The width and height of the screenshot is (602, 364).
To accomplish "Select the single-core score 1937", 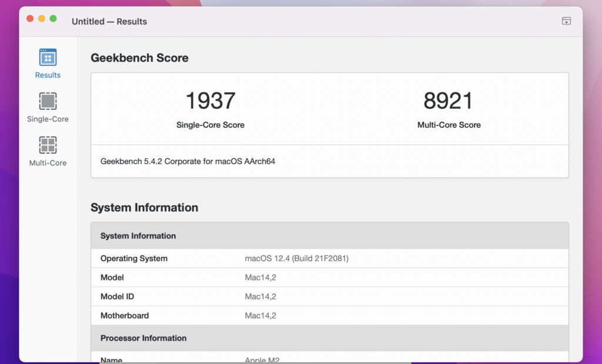I will [x=210, y=101].
